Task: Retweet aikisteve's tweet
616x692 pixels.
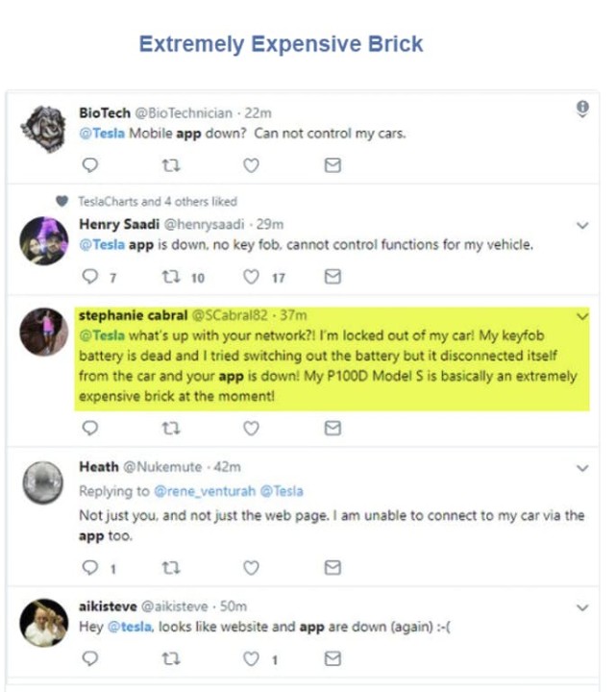Action: [x=170, y=659]
